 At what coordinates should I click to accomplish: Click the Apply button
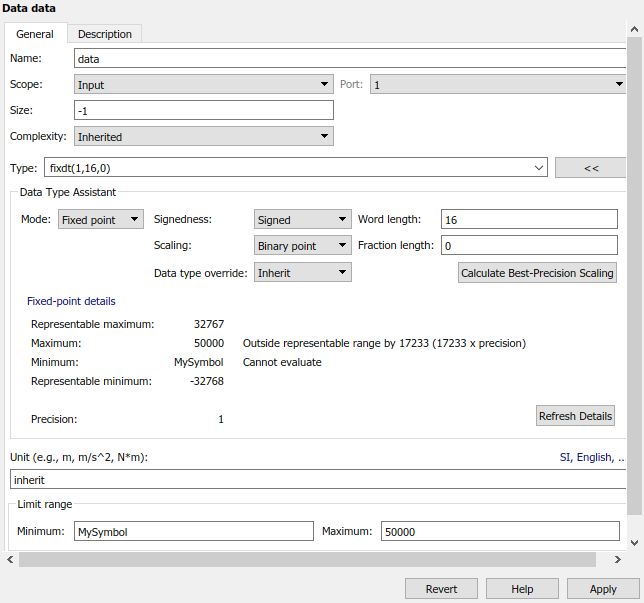click(x=603, y=589)
